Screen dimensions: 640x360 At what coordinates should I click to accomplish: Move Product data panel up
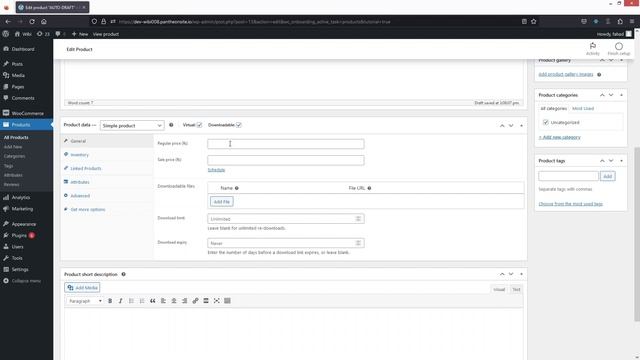click(x=502, y=126)
